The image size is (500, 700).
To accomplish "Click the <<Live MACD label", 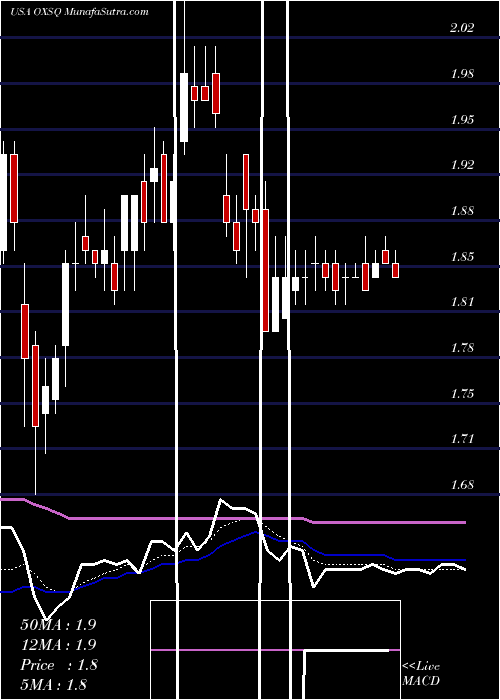I will pyautogui.click(x=421, y=674).
